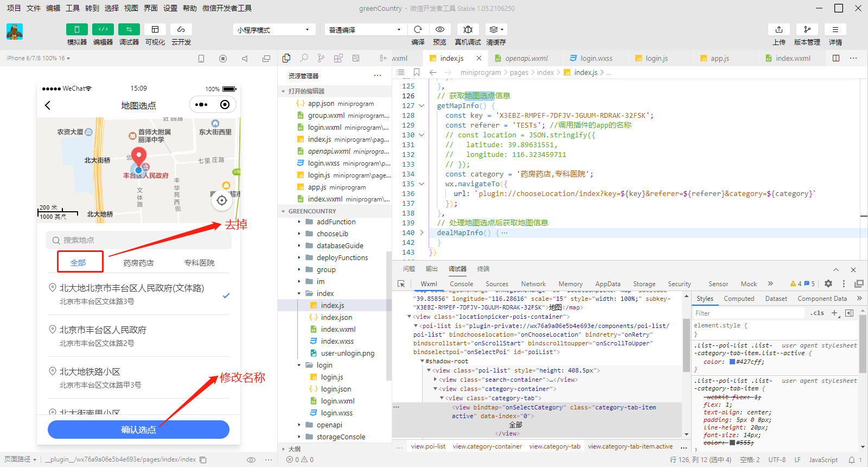Click the notification bell in status bar

[x=852, y=460]
